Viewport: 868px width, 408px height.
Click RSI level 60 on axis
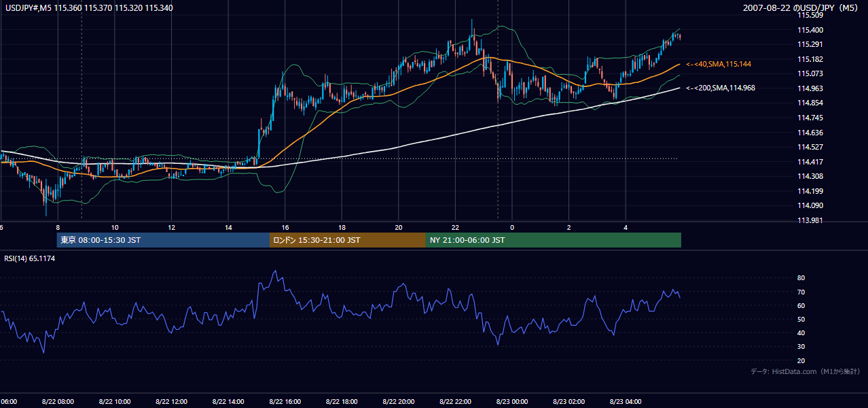tap(801, 306)
